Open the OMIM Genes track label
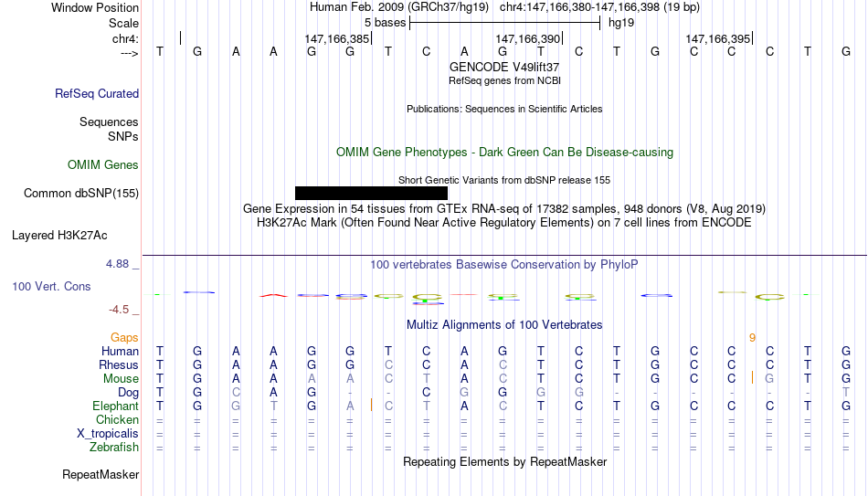 pyautogui.click(x=103, y=165)
